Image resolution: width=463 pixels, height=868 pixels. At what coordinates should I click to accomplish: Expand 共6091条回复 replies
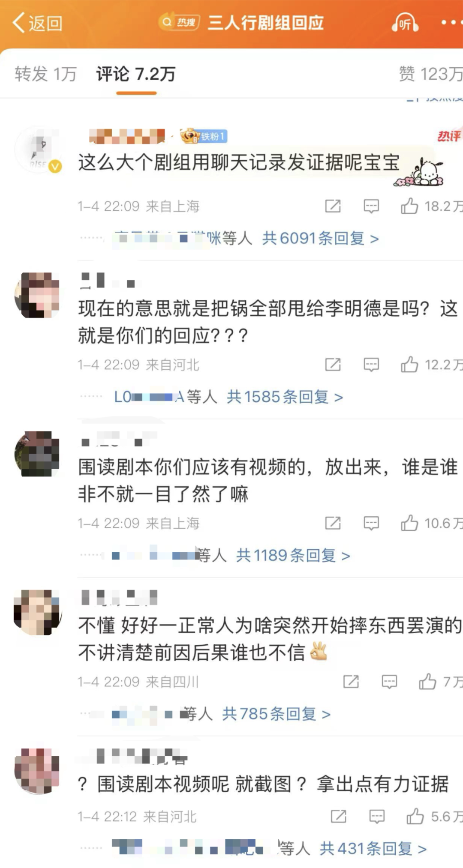tap(320, 238)
